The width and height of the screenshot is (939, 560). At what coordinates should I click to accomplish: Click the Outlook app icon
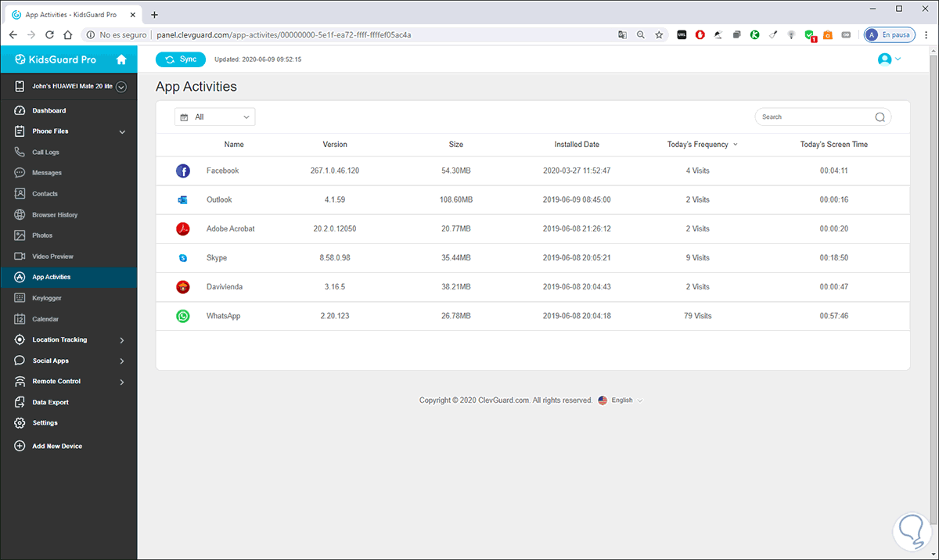[x=183, y=199]
